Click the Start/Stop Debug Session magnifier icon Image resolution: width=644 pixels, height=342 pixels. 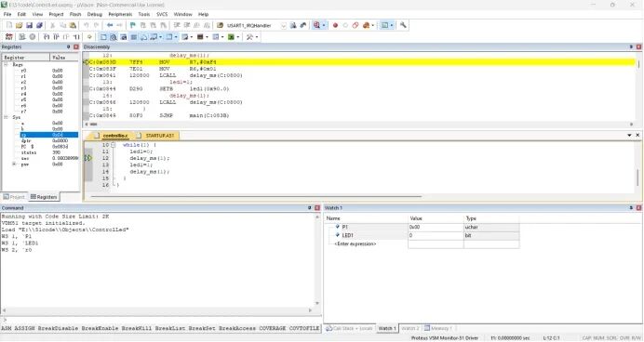click(x=316, y=25)
